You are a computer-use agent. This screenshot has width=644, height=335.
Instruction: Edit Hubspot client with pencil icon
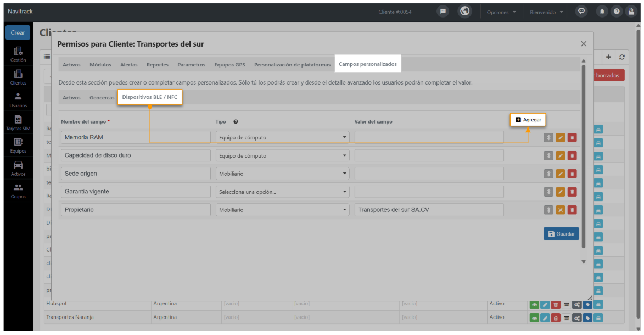click(545, 305)
